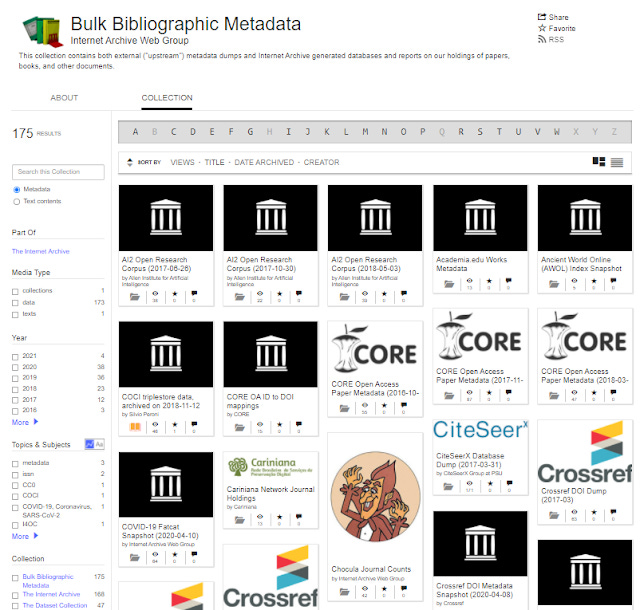
Task: Toggle sort direction arrows icon
Action: [130, 162]
